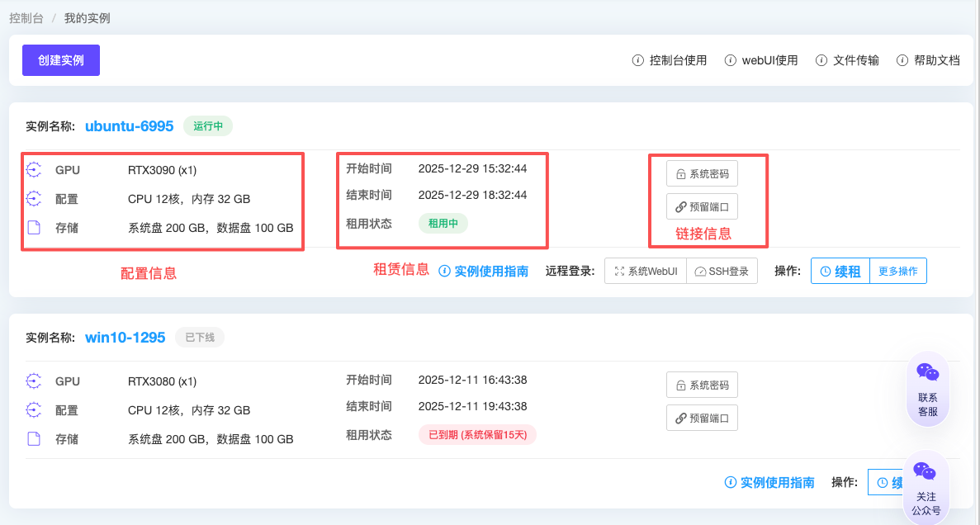The height and width of the screenshot is (525, 980).
Task: Click SSH登录 button
Action: [x=722, y=272]
